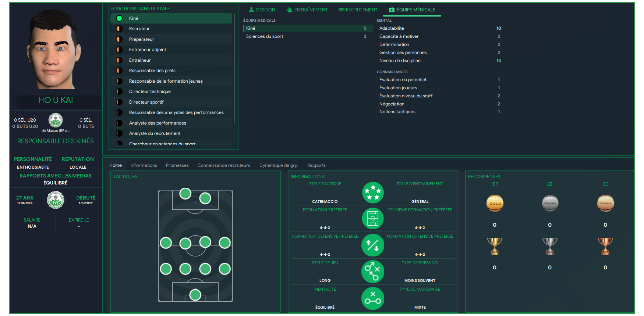
Task: Click the bronze trophy under 3E
Action: 605,246
